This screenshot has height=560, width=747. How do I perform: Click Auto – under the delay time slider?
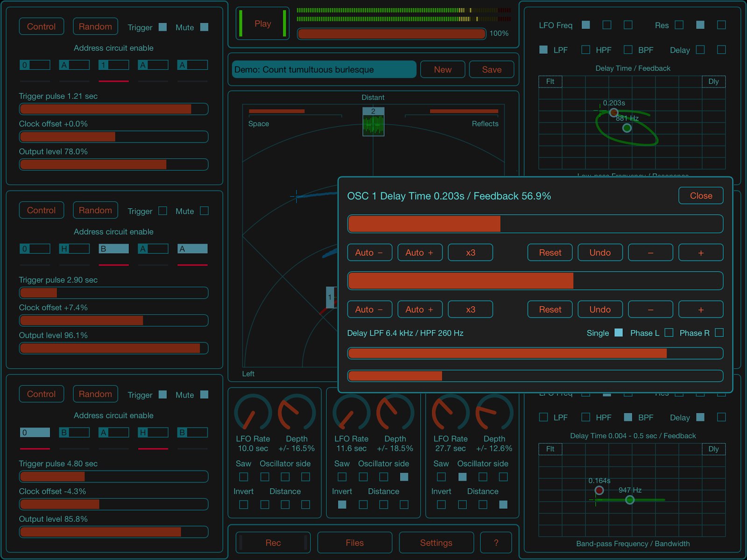[x=370, y=252]
